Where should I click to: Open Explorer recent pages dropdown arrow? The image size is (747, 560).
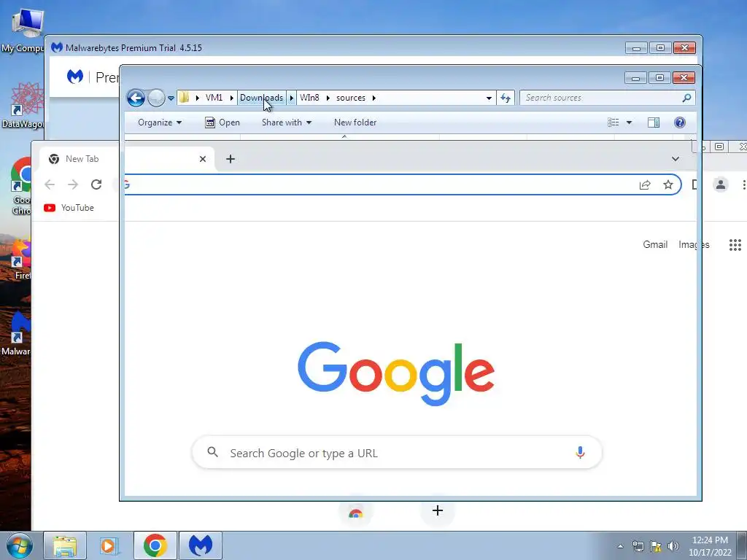[x=171, y=98]
